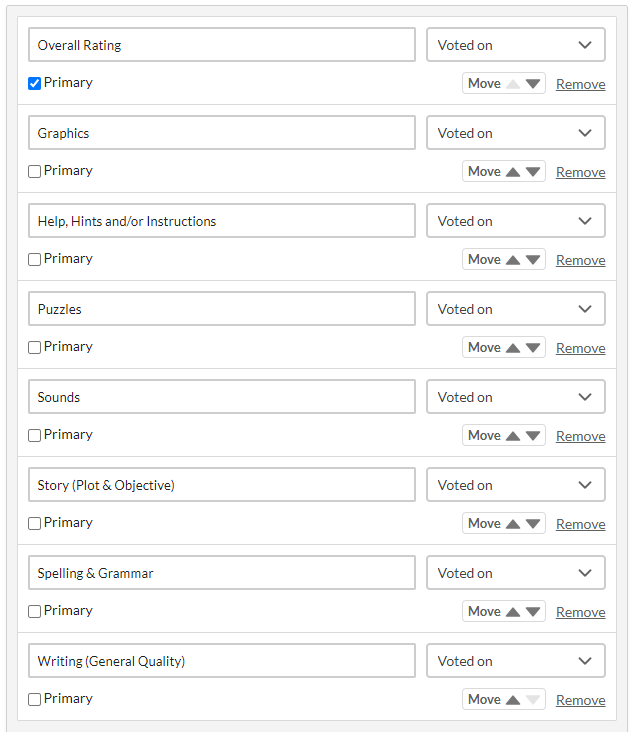630x732 pixels.
Task: Open the Voted on dropdown for Overall Rating
Action: (516, 45)
